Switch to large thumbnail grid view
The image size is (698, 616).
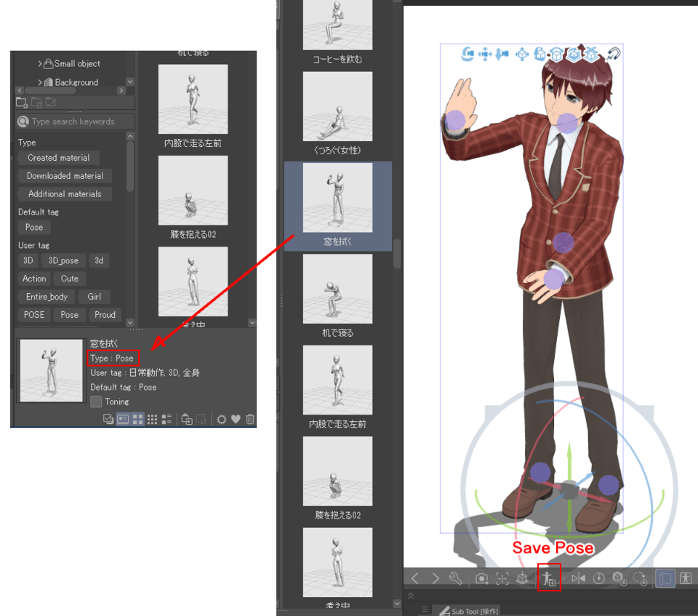138,419
